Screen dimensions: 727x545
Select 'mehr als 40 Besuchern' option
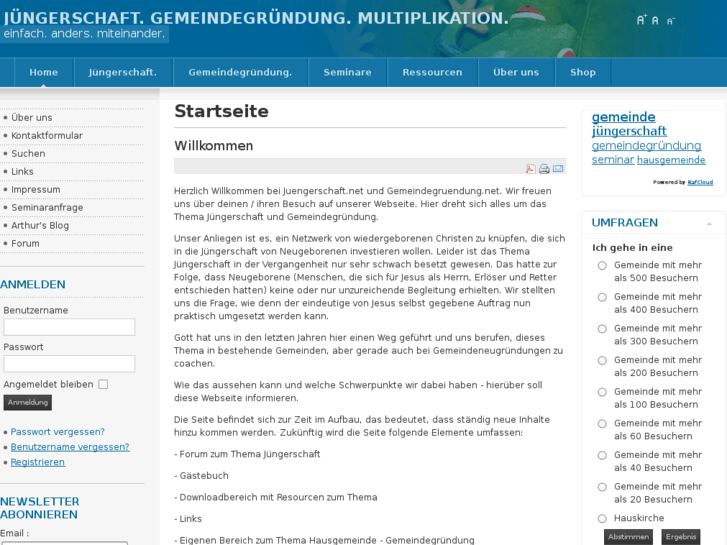pos(602,455)
